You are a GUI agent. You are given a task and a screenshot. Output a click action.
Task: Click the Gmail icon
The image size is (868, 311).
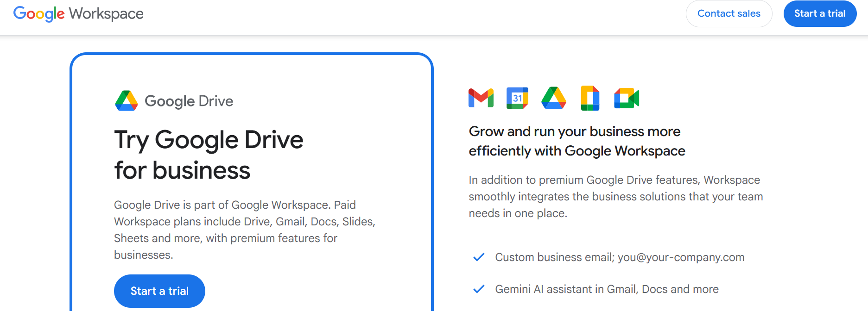(x=481, y=98)
